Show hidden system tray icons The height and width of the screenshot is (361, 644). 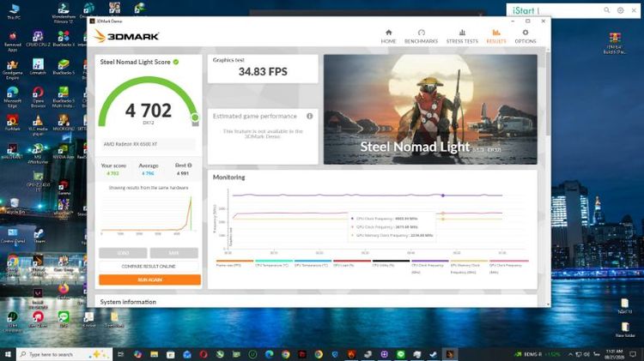coord(570,354)
